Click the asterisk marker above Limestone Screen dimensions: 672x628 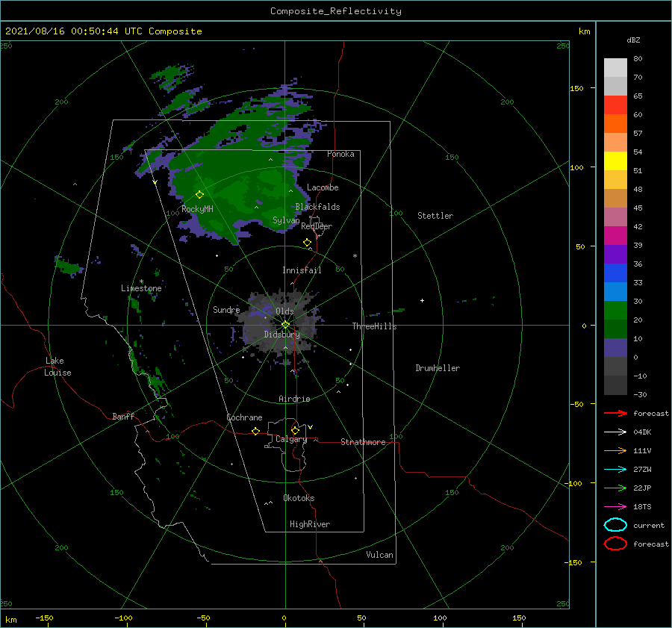pos(141,282)
